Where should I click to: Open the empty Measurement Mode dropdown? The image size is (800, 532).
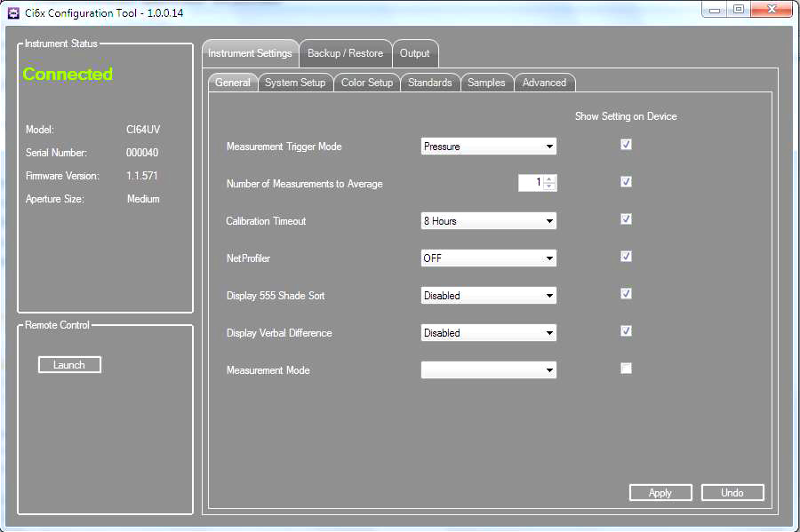pos(488,370)
